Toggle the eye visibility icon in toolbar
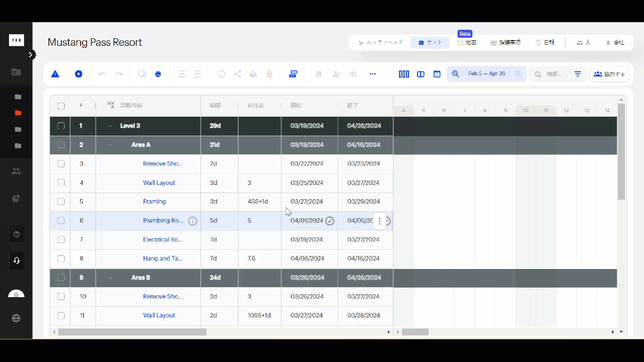 click(x=353, y=74)
